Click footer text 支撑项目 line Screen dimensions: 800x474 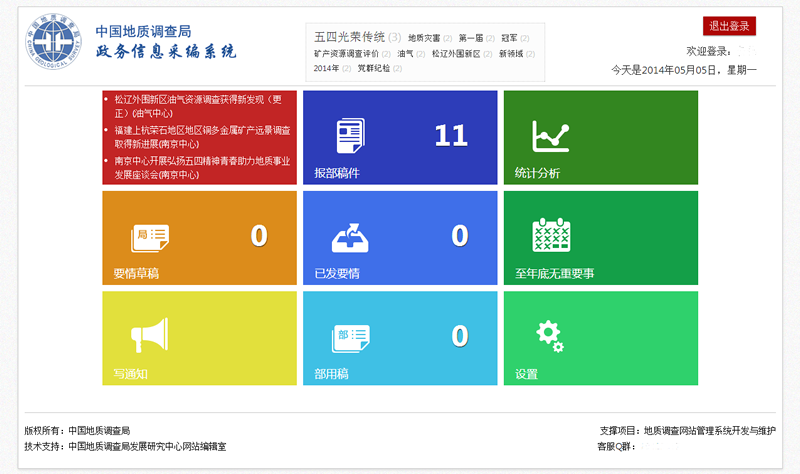(x=688, y=431)
